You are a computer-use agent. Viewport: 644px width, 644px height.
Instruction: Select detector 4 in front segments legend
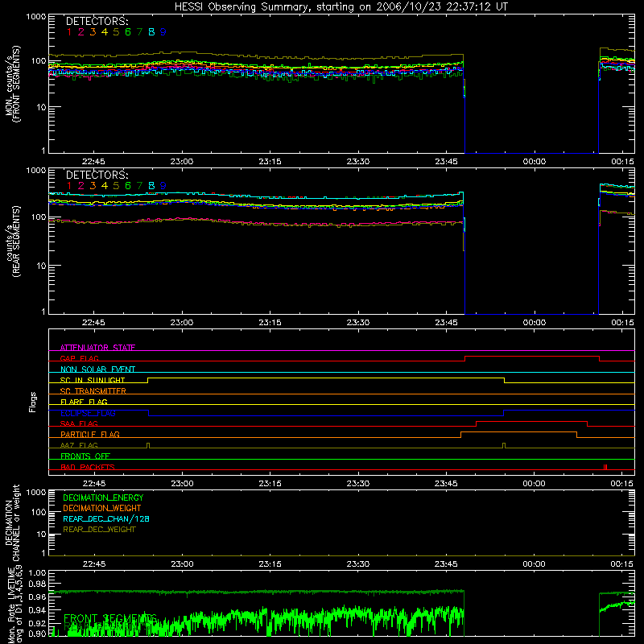105,31
